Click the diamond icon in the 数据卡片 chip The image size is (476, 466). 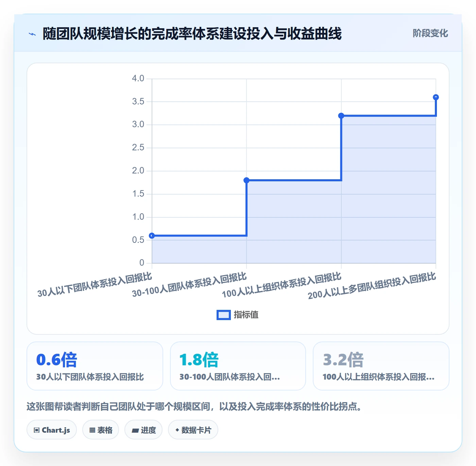click(177, 430)
